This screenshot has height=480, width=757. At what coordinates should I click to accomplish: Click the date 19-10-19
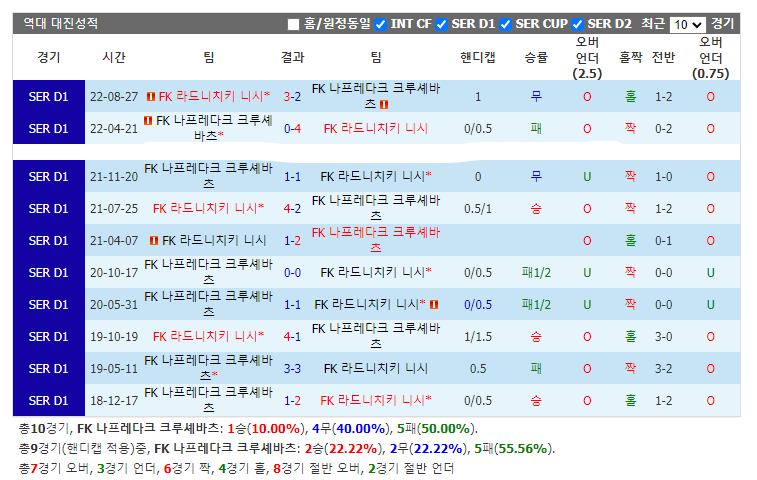(x=114, y=337)
